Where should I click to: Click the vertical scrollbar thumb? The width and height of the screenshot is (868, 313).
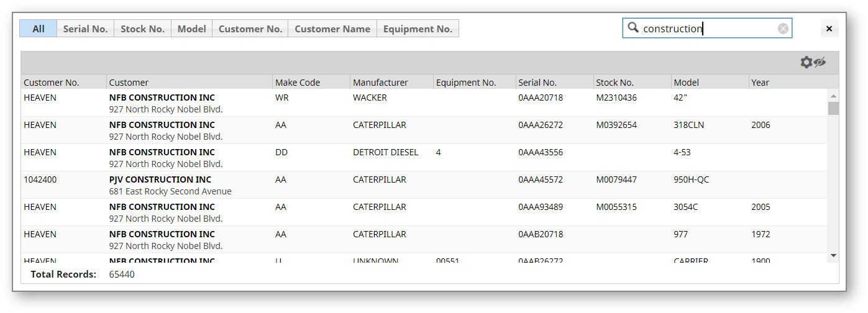[x=833, y=109]
